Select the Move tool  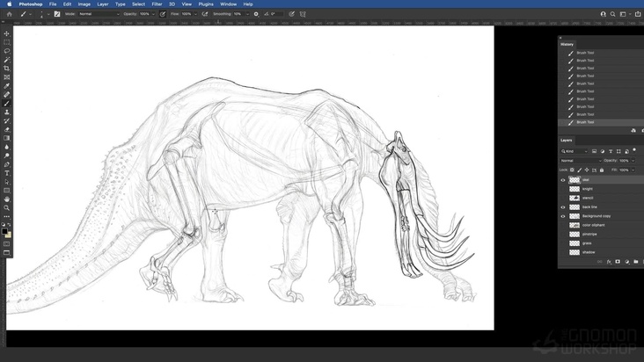click(x=6, y=33)
